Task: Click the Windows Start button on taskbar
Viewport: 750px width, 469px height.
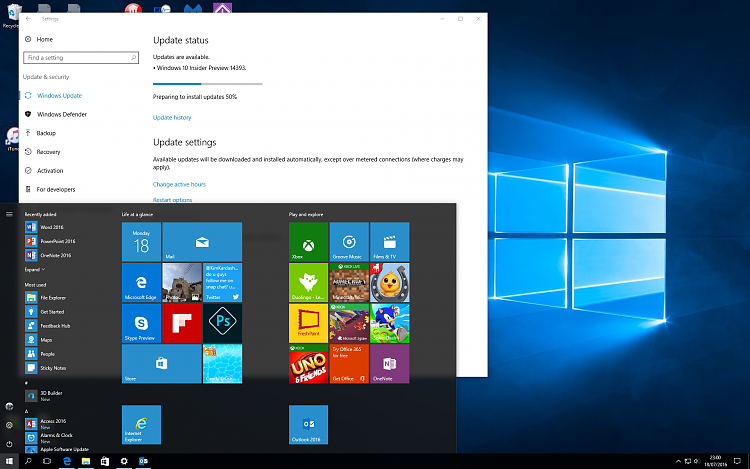Action: tap(9, 461)
